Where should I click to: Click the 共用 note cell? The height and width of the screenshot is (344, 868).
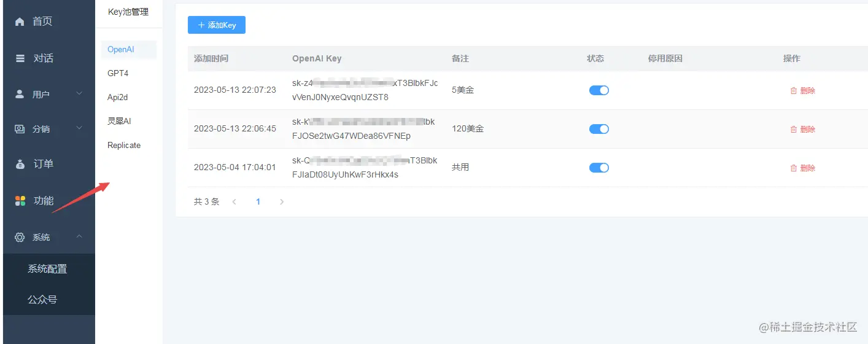click(460, 167)
